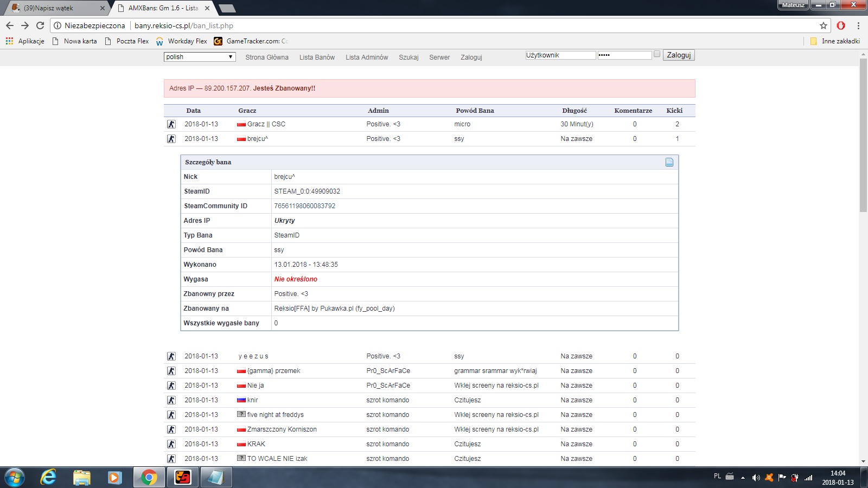Reload the page with the refresh icon
Screen dimensions: 868x488
pyautogui.click(x=40, y=25)
